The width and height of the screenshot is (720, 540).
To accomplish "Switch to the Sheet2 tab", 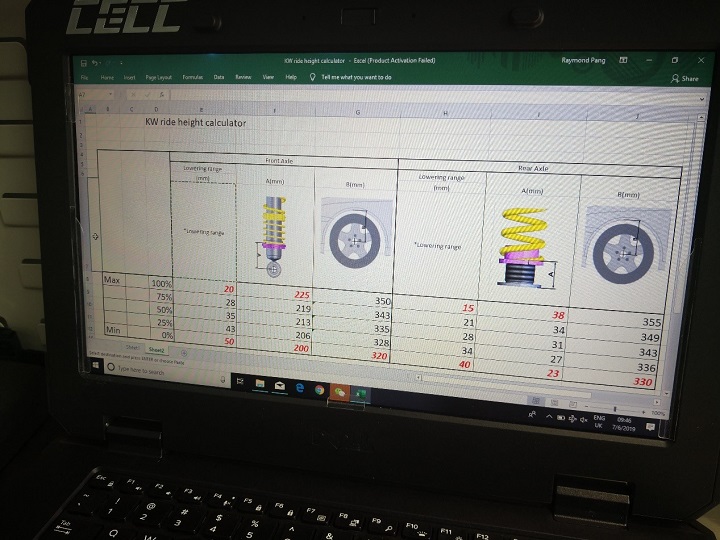I will coord(156,350).
